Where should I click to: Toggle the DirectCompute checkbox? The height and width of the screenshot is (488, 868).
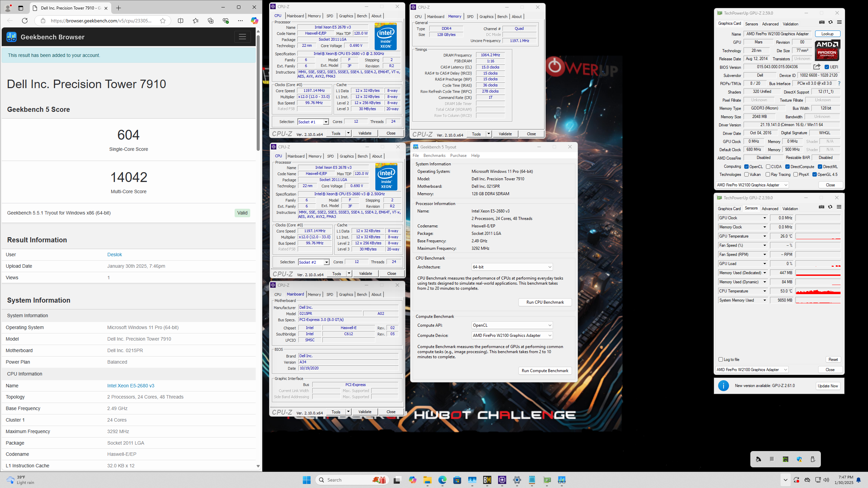point(787,166)
